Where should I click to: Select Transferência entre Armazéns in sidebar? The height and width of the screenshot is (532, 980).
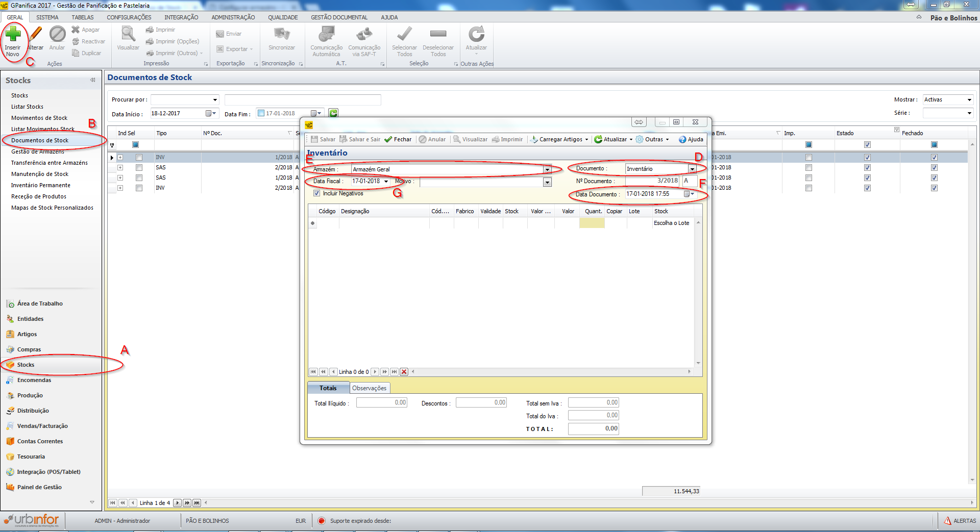point(50,163)
